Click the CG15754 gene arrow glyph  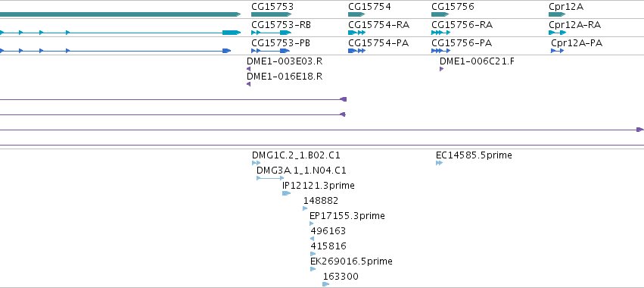[x=356, y=14]
